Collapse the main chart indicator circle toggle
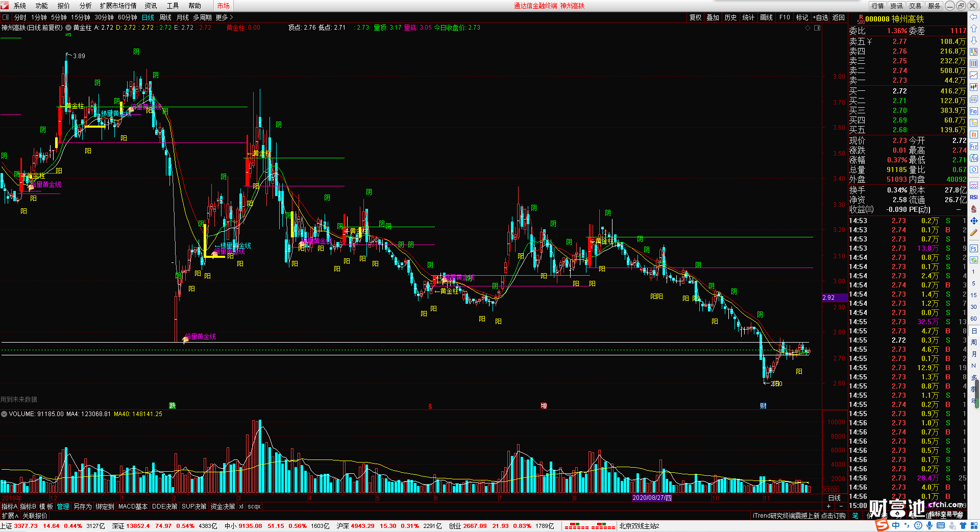 (x=68, y=28)
